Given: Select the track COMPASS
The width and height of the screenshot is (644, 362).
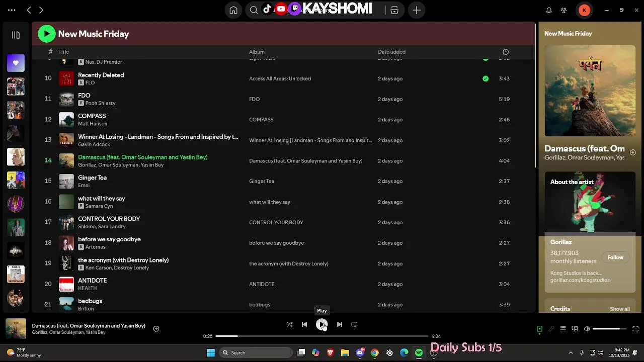Looking at the screenshot, I should click(x=92, y=116).
